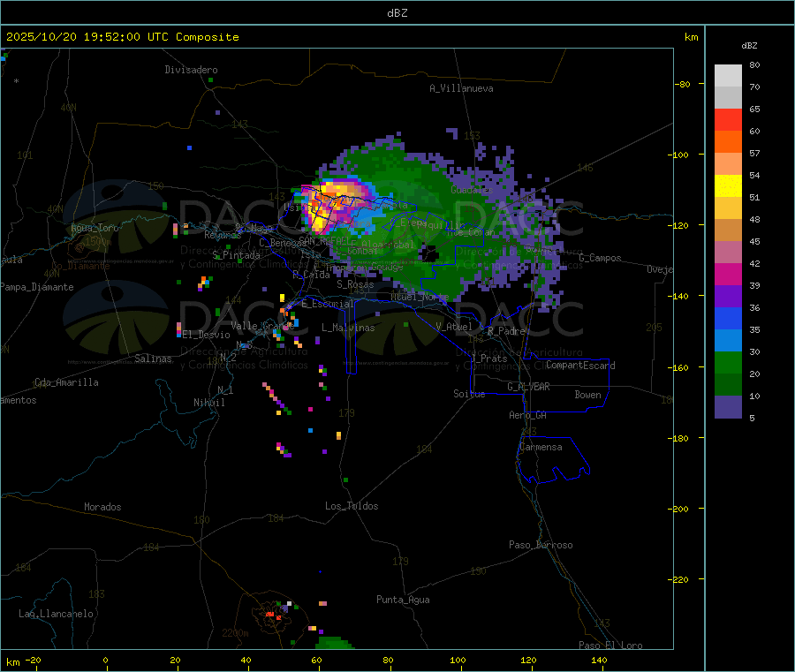Click the lightest gray 70–80 dBZ legend swatch

point(728,76)
